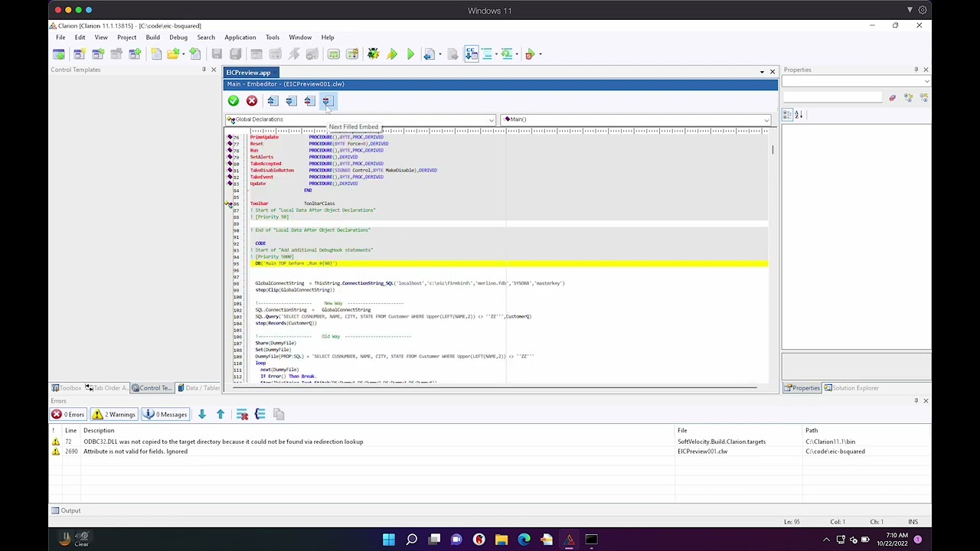The height and width of the screenshot is (551, 980).
Task: Click the clear all errors list icon
Action: [x=242, y=415]
